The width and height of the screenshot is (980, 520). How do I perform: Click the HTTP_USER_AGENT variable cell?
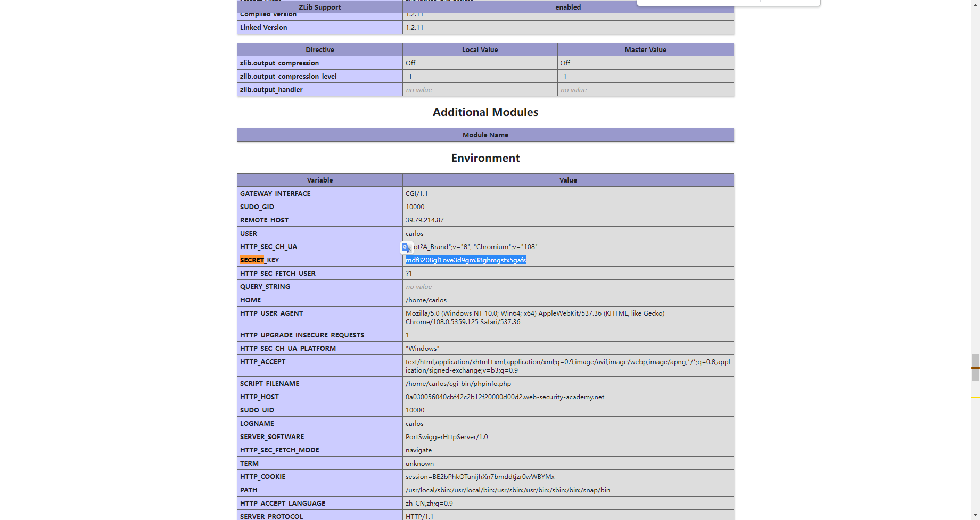pos(320,318)
